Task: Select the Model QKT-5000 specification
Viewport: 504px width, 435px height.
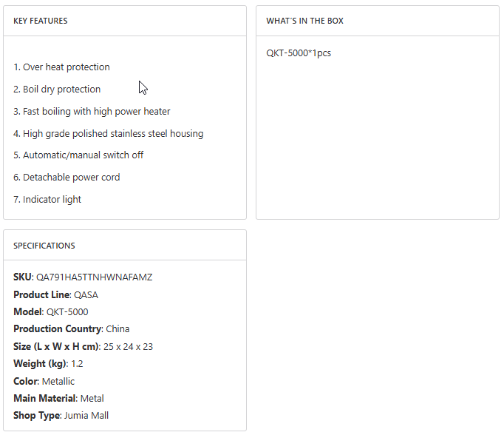Action: pos(67,312)
